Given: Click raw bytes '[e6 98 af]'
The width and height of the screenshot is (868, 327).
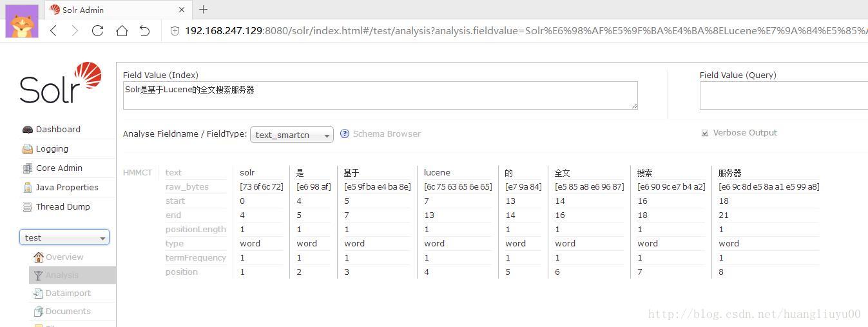Looking at the screenshot, I should click(x=314, y=186).
